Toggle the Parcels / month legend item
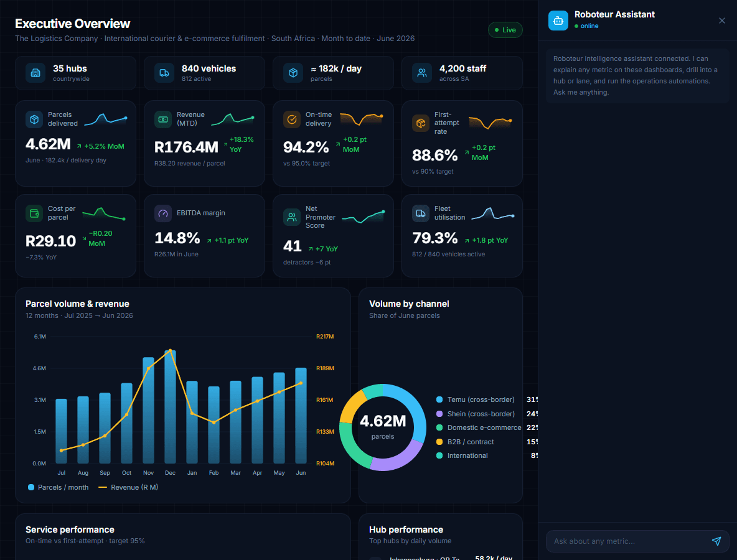 (x=59, y=487)
